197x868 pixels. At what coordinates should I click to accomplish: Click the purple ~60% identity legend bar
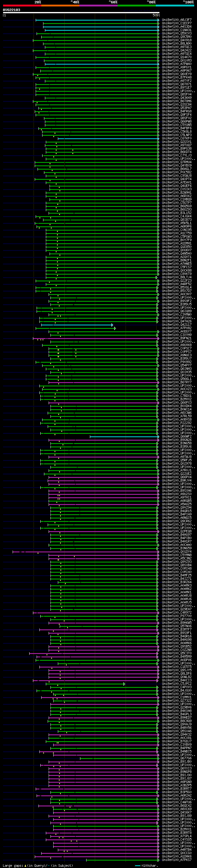point(99,6)
